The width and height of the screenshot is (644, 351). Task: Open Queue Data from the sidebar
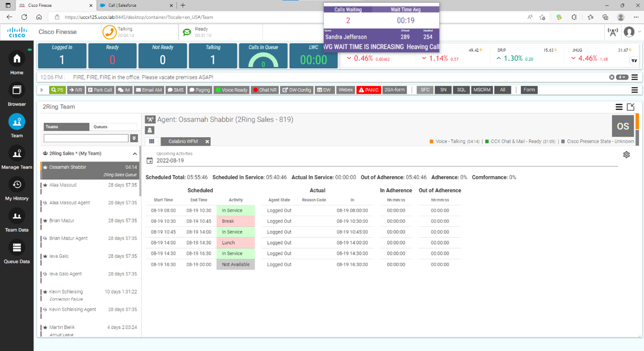[17, 248]
